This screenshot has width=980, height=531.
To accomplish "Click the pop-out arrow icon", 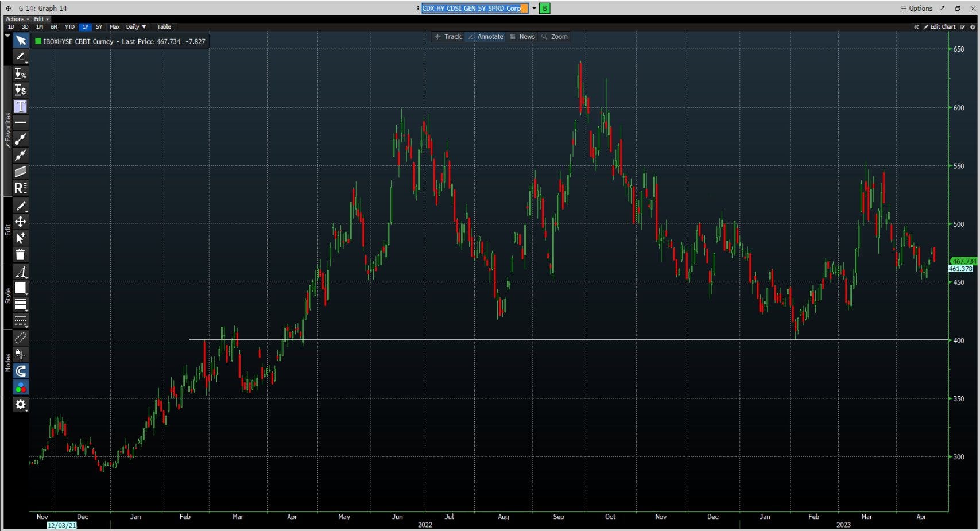I will [x=943, y=8].
